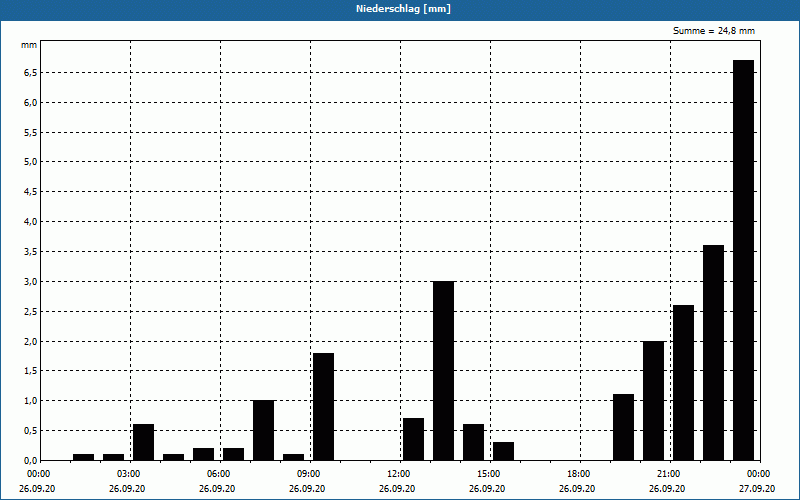Click the 3,0 y-axis value
The width and height of the screenshot is (800, 500).
pyautogui.click(x=31, y=282)
